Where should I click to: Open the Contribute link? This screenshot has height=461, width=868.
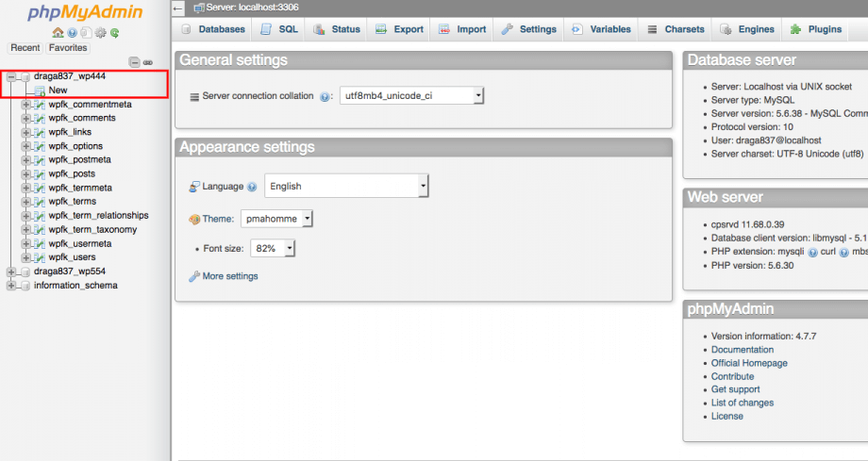732,376
